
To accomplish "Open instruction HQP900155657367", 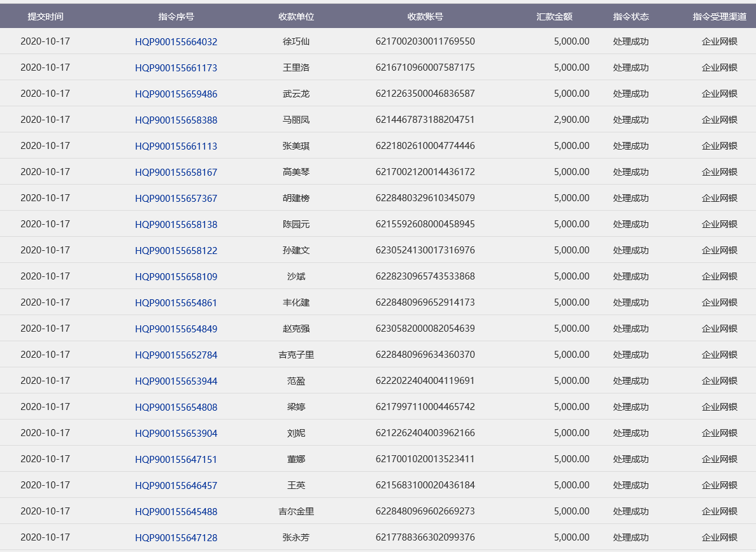I will click(x=176, y=199).
